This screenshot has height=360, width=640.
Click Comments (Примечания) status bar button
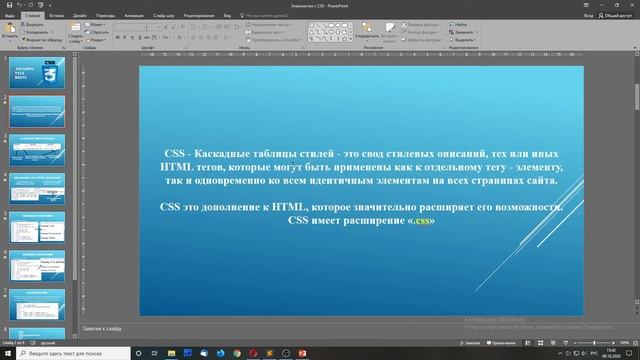point(501,343)
